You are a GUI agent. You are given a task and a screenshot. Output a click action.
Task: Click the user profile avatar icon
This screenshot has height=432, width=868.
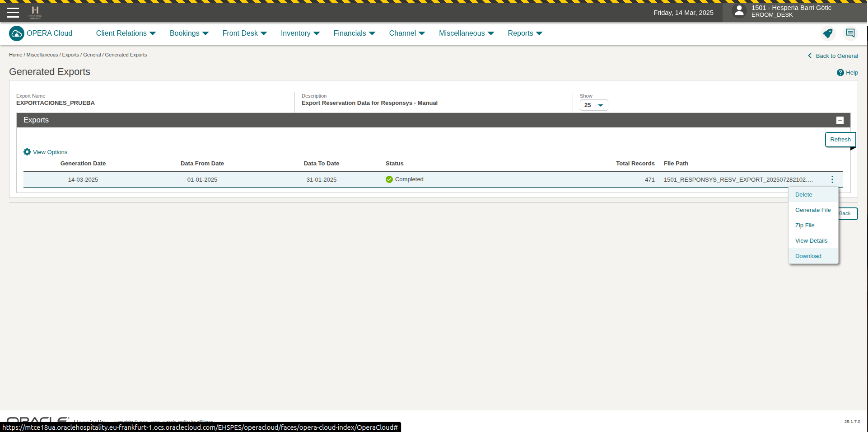[739, 11]
